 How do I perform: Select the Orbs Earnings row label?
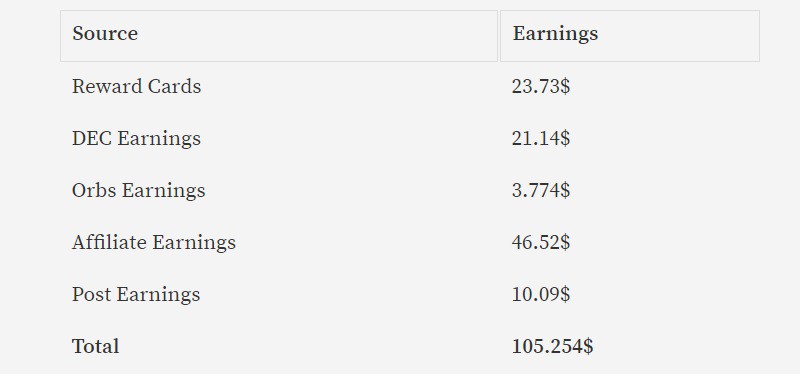[138, 191]
